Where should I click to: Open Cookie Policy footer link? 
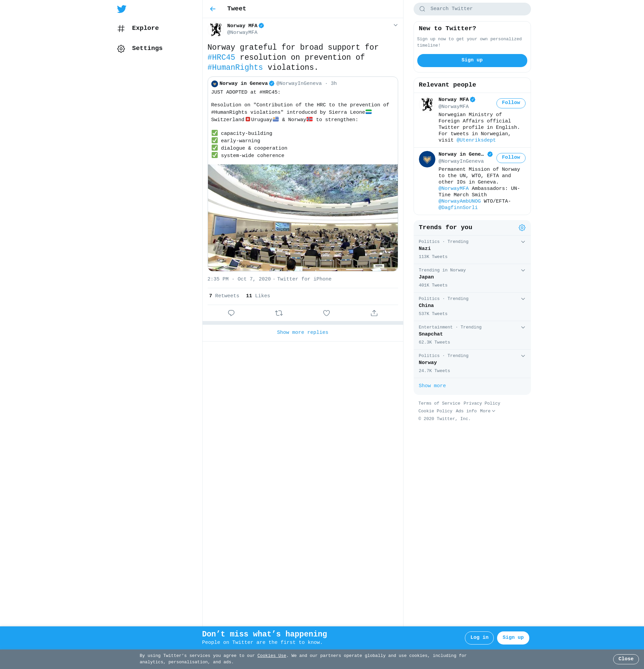pos(435,411)
